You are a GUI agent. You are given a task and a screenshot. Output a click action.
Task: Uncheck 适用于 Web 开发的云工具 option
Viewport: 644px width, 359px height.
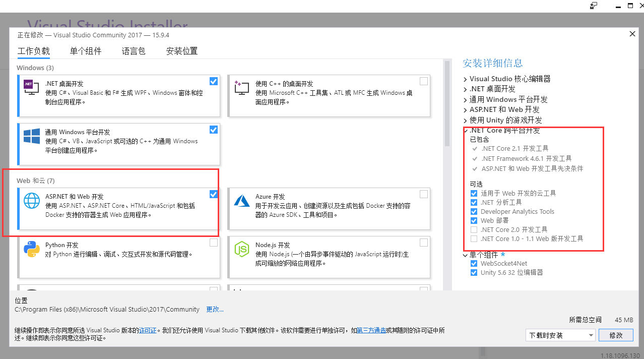coord(474,193)
